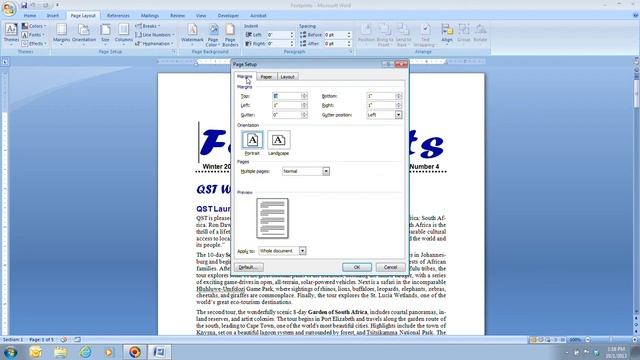The image size is (640, 360).
Task: Select Landscape orientation
Action: point(279,140)
